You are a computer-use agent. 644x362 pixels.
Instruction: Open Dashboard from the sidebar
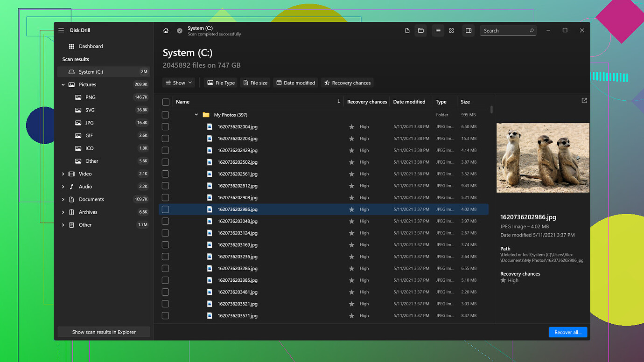[91, 47]
